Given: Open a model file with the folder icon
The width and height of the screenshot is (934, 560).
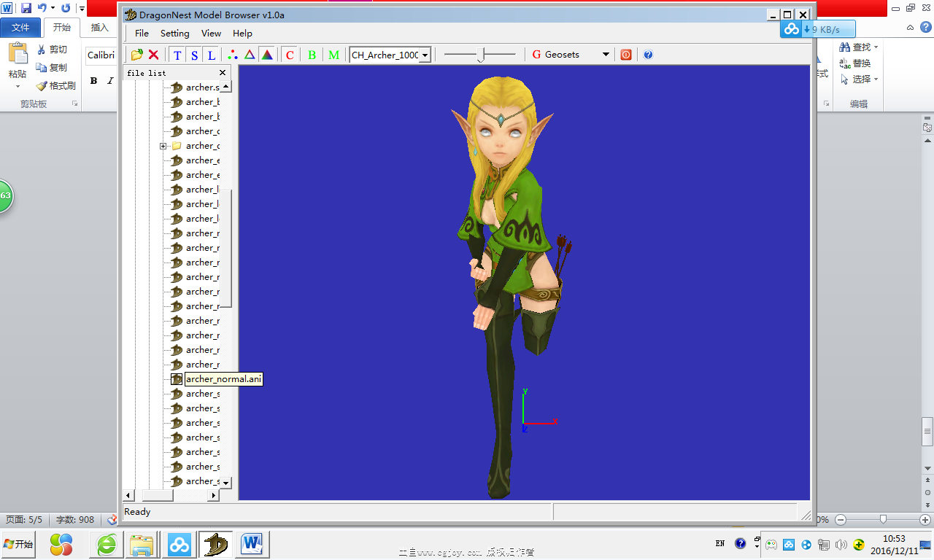Looking at the screenshot, I should pyautogui.click(x=136, y=55).
